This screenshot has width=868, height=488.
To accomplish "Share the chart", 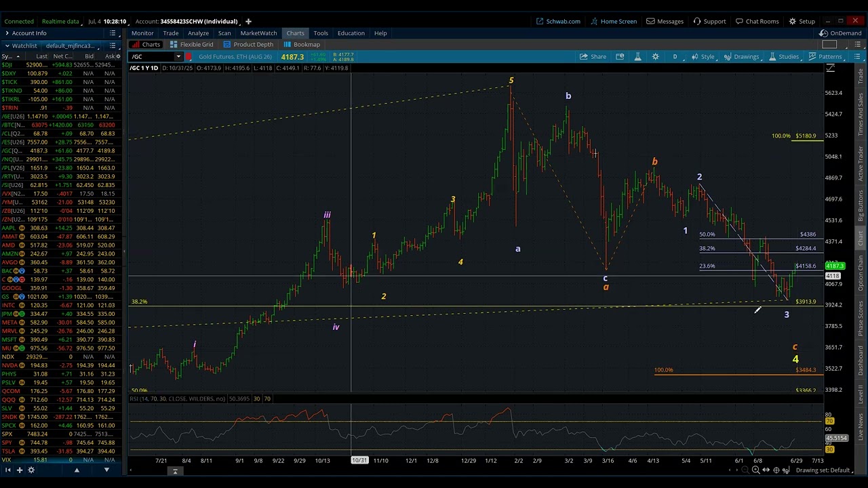I will (593, 57).
